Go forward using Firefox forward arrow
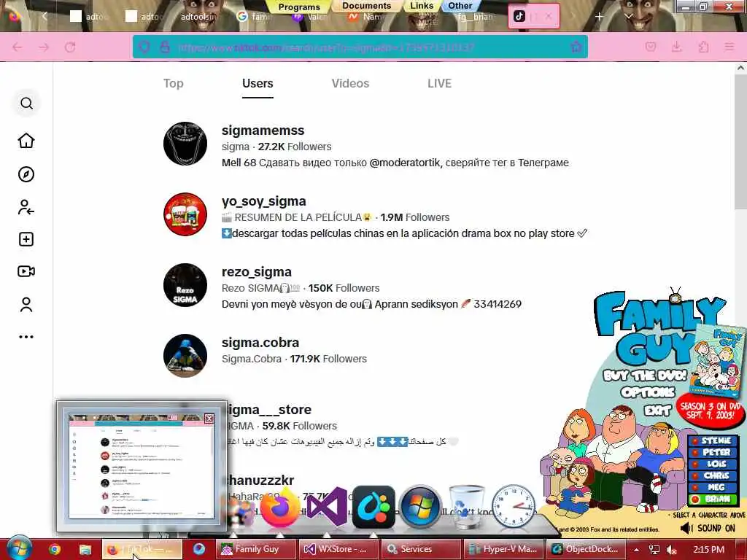This screenshot has height=560, width=747. 44,47
